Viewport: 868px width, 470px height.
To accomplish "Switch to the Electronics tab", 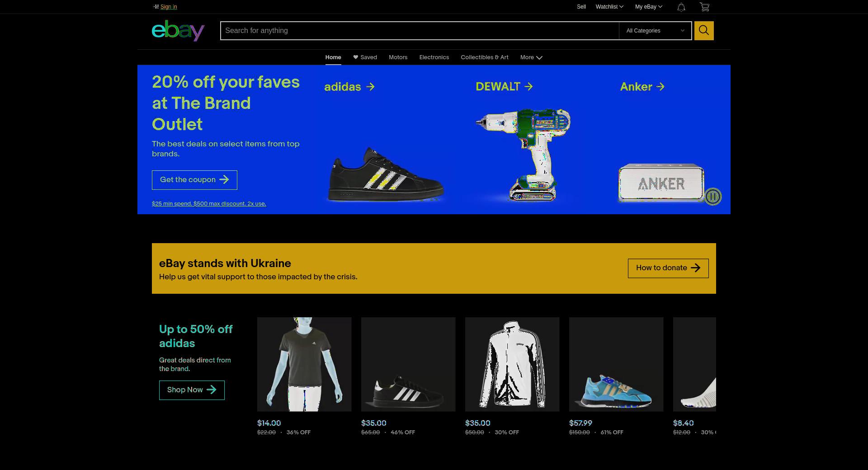I will click(x=434, y=57).
